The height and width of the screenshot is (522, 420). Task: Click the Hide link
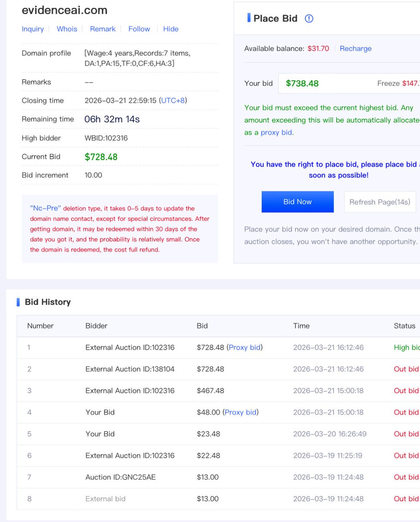point(171,29)
